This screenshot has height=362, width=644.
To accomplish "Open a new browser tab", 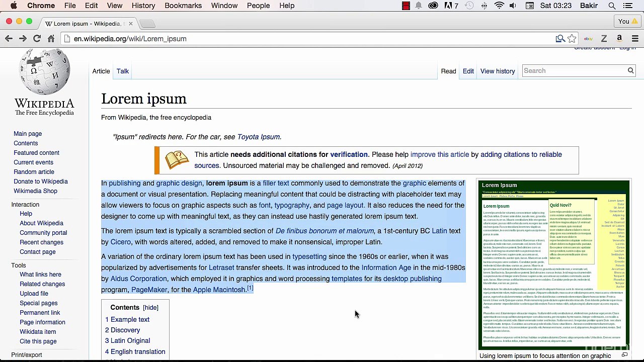I will click(147, 24).
